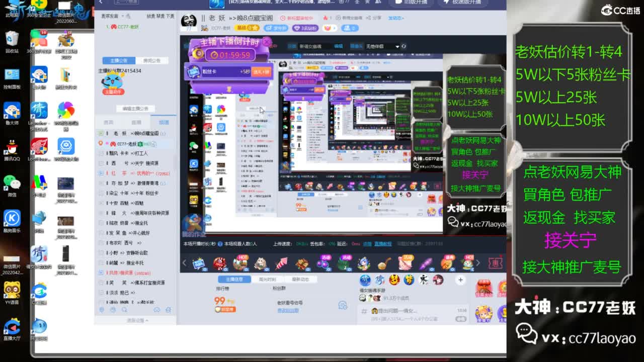Select the pink firework rocket gift
The image size is (644, 362).
coord(281,263)
